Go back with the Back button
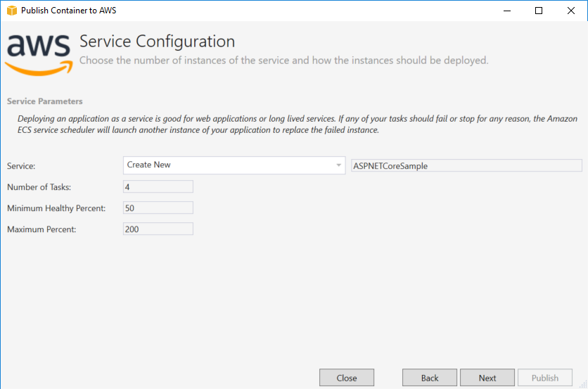 (430, 378)
